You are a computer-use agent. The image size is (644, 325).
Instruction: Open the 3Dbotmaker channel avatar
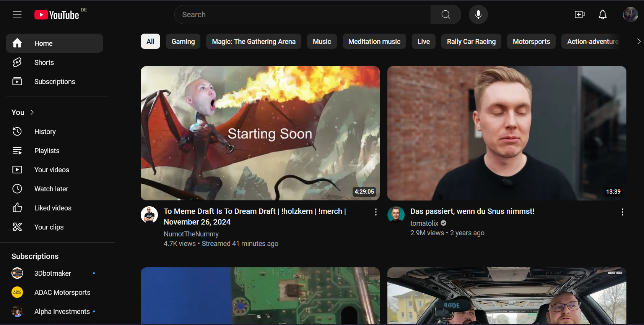17,273
